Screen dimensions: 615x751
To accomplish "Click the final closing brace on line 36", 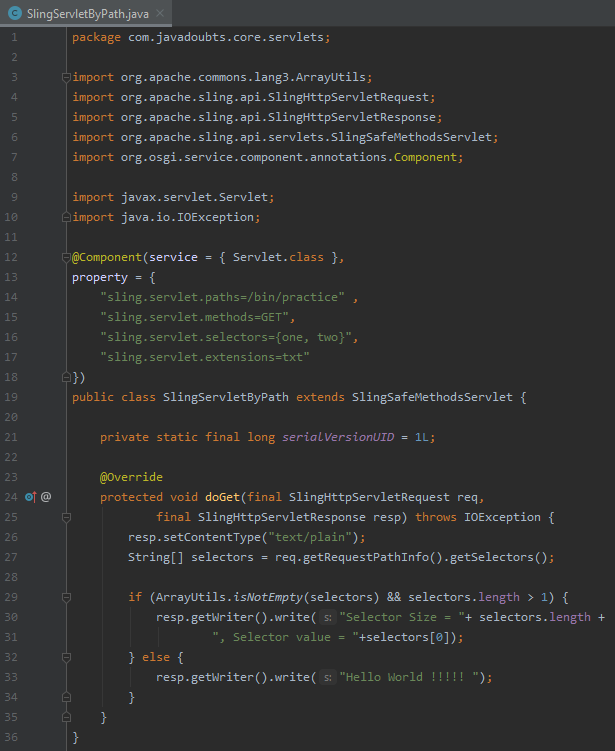I will pyautogui.click(x=75, y=738).
